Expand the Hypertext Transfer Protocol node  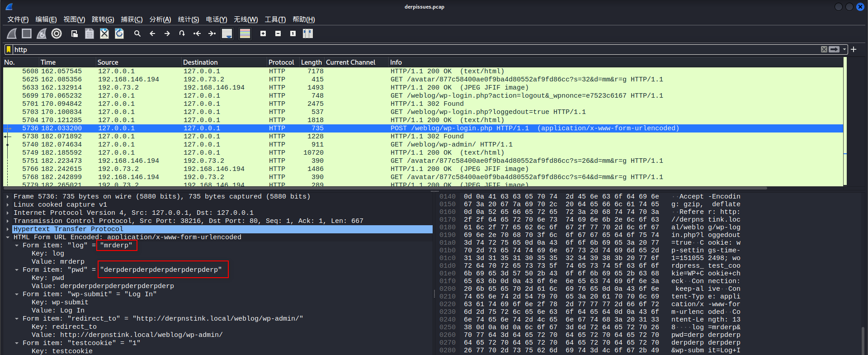[8, 229]
